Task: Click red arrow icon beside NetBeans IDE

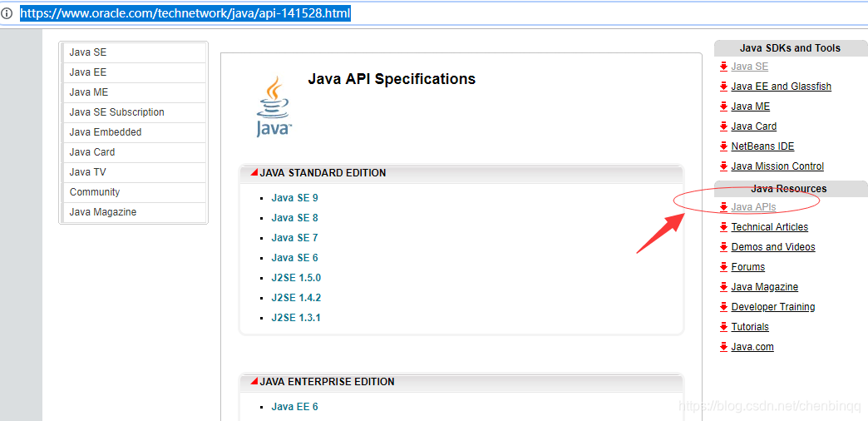Action: pyautogui.click(x=723, y=146)
